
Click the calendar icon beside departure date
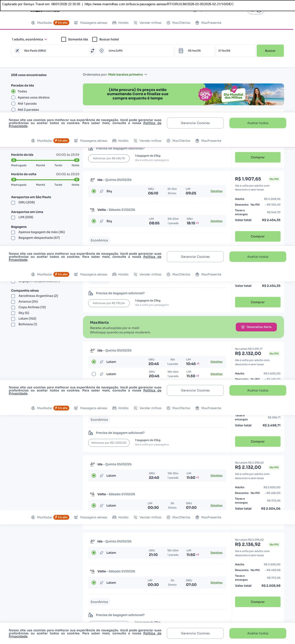(x=181, y=51)
